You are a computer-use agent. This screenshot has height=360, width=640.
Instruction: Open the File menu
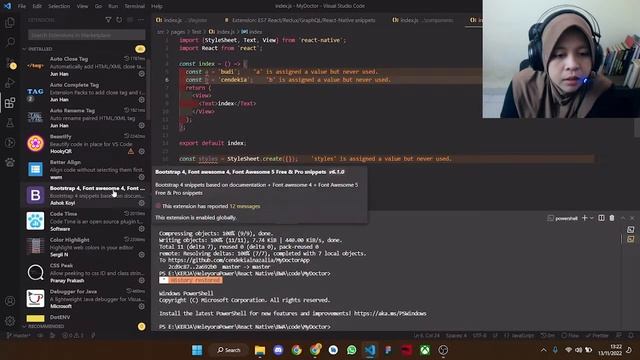(x=22, y=6)
